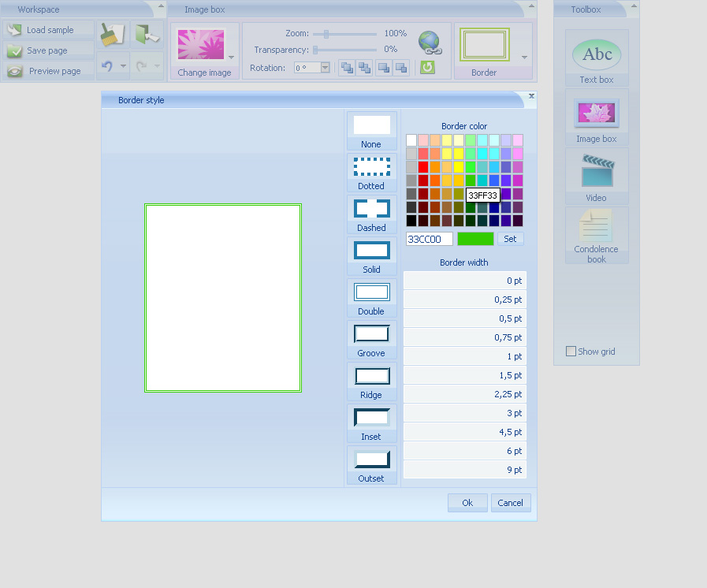
Task: Enable the Show grid checkbox
Action: click(x=571, y=352)
